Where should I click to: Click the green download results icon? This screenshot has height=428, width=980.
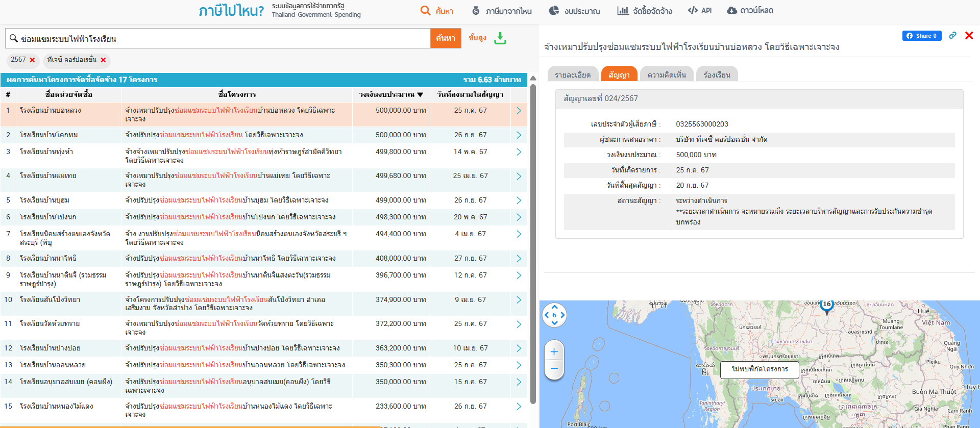[x=500, y=38]
